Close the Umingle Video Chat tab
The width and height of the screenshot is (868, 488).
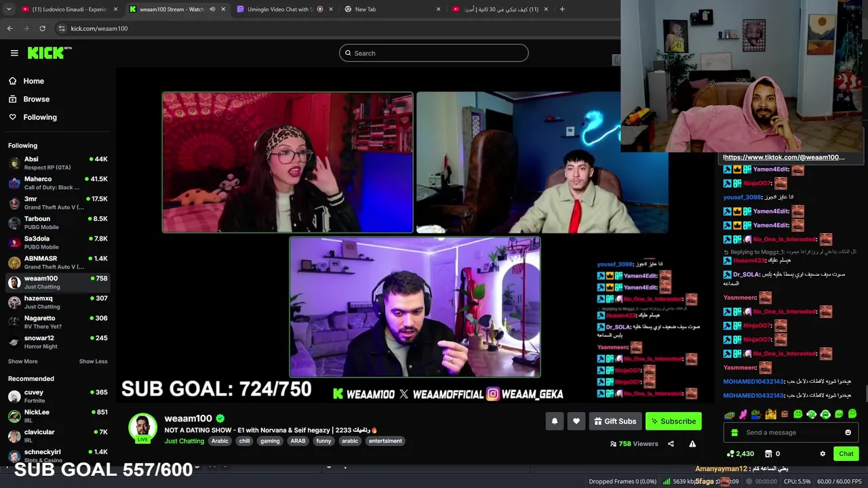[331, 9]
